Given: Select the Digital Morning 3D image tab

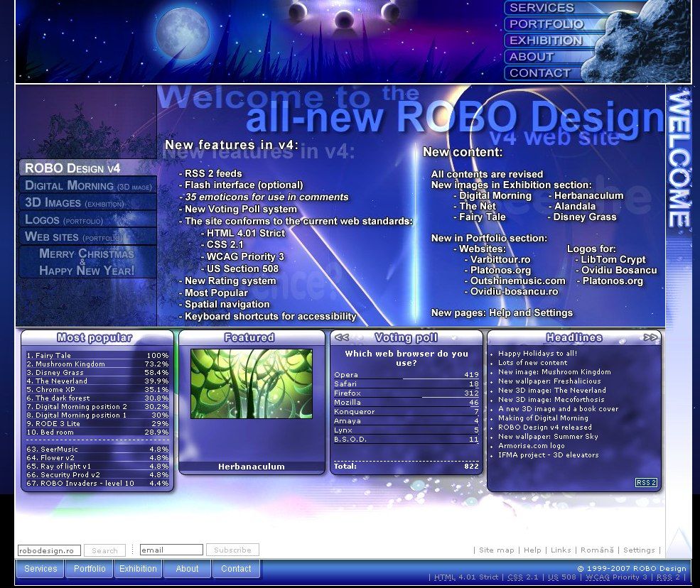Looking at the screenshot, I should point(88,185).
